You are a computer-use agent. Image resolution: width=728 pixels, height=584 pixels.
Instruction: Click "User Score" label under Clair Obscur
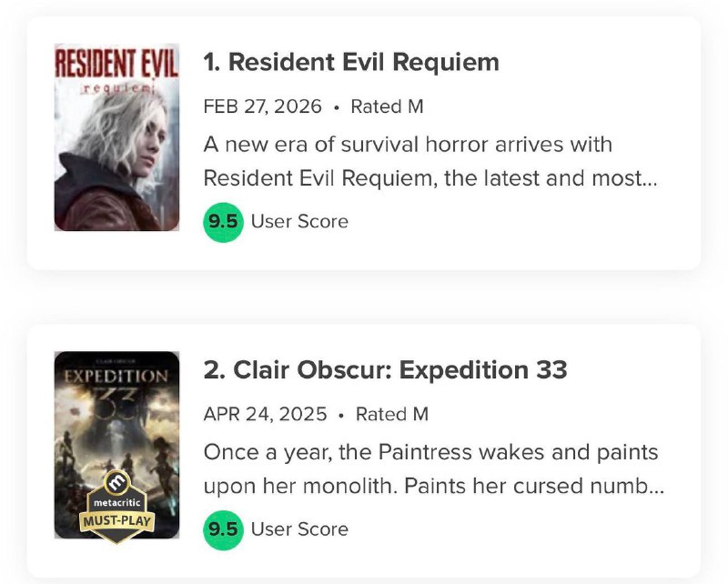coord(299,529)
